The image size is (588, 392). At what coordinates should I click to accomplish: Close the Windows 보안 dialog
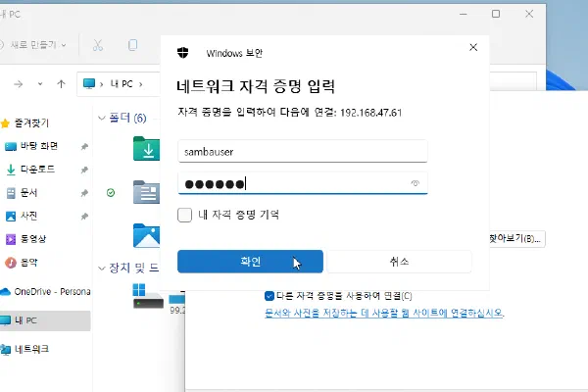click(x=473, y=47)
